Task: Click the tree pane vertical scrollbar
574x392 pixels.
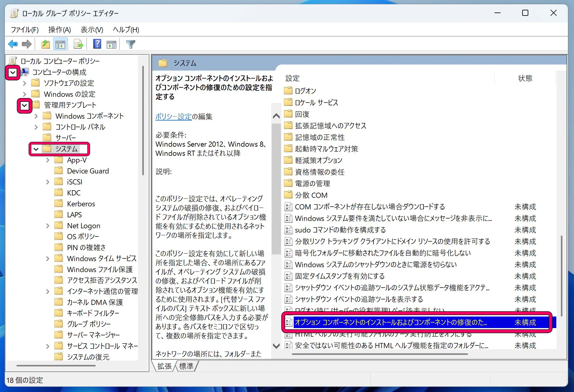Action: (143, 120)
